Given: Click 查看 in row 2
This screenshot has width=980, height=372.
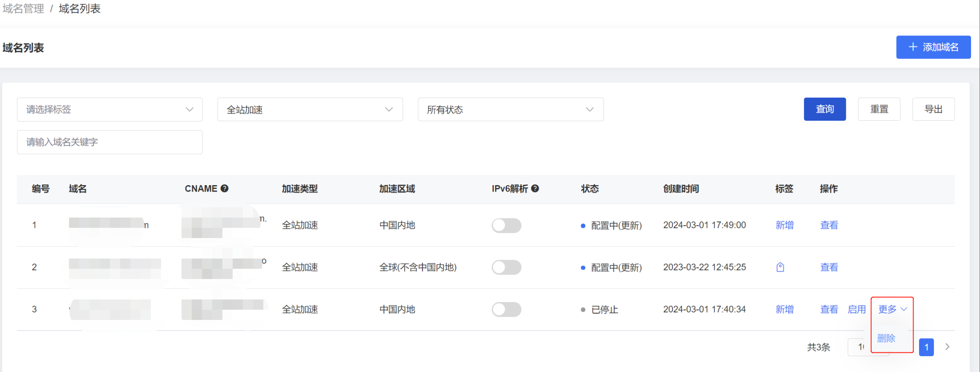Looking at the screenshot, I should [829, 267].
